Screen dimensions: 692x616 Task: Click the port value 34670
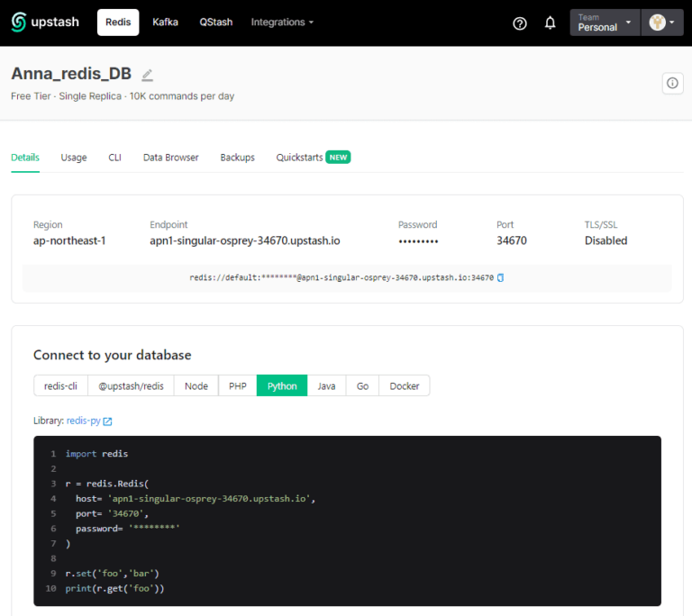[512, 241]
